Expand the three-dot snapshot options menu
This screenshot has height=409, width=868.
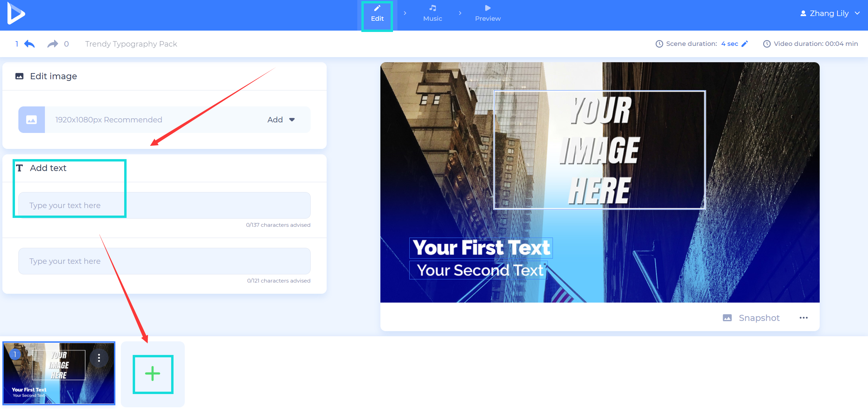point(803,318)
